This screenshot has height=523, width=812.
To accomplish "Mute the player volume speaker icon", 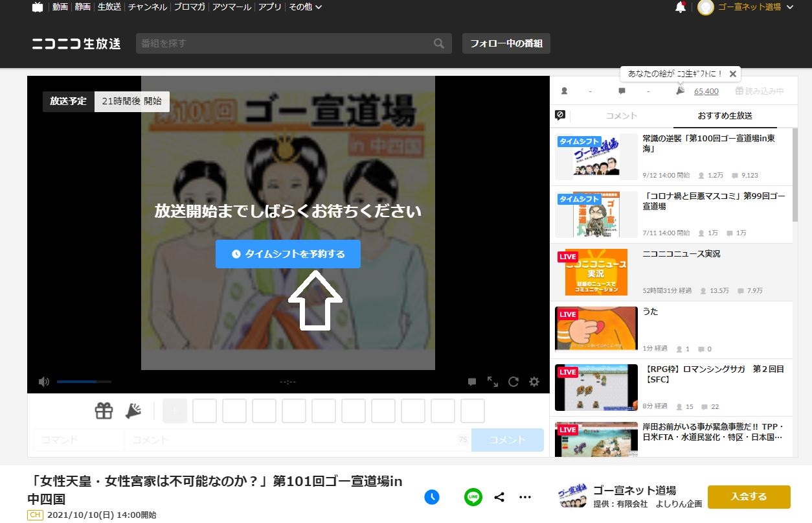I will point(43,382).
